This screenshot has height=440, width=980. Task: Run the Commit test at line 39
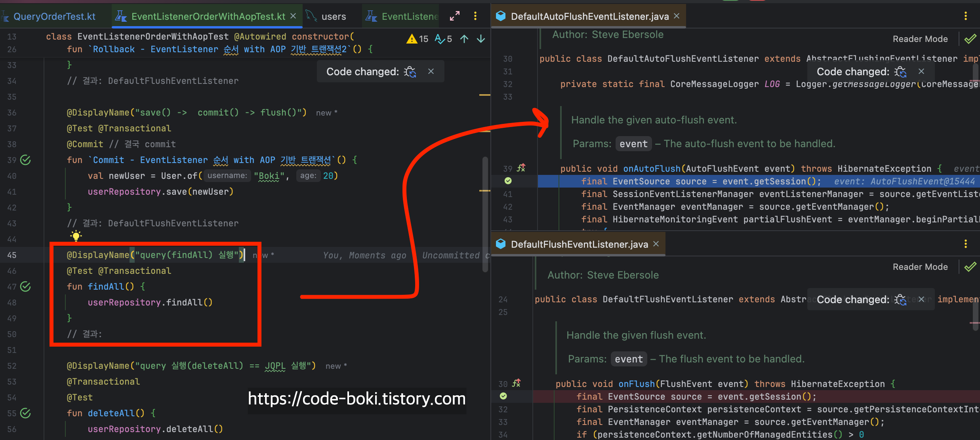click(25, 160)
